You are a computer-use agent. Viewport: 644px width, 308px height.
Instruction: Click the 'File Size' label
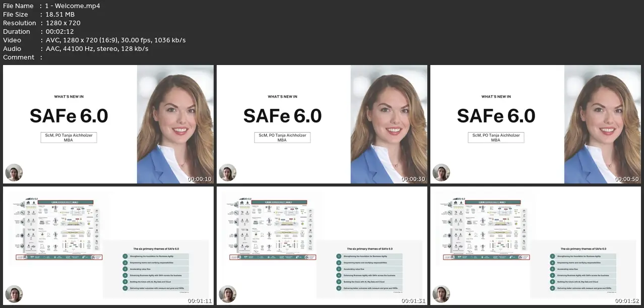coord(16,15)
